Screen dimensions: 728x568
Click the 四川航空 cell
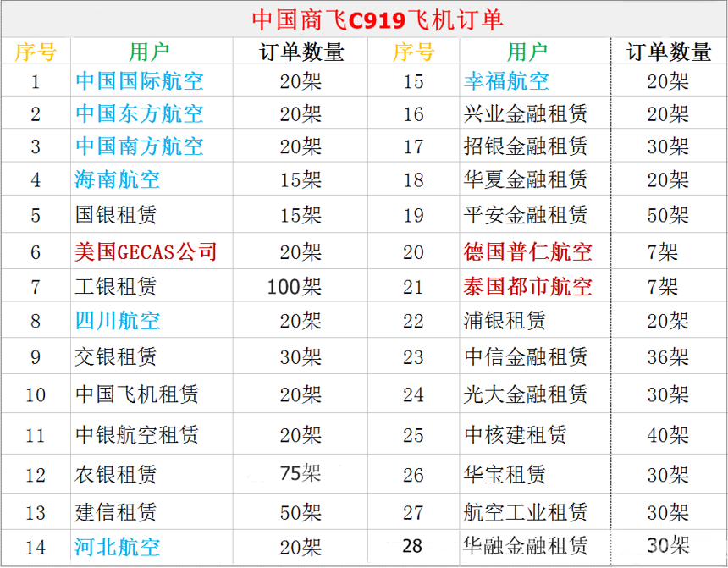coord(152,321)
